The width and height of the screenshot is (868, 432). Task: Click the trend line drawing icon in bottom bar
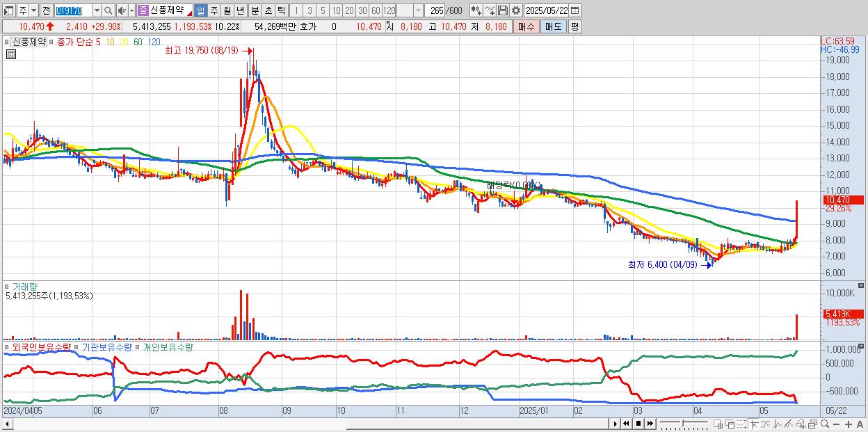pos(766,424)
